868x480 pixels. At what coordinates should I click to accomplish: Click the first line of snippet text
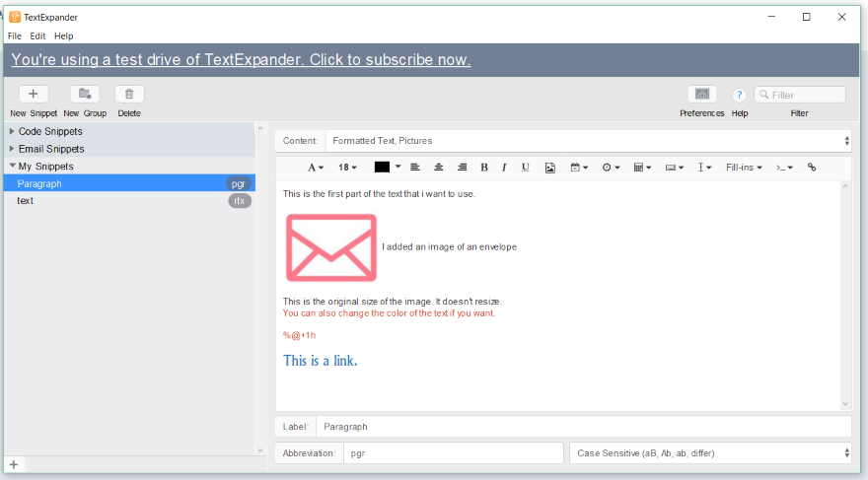(379, 194)
